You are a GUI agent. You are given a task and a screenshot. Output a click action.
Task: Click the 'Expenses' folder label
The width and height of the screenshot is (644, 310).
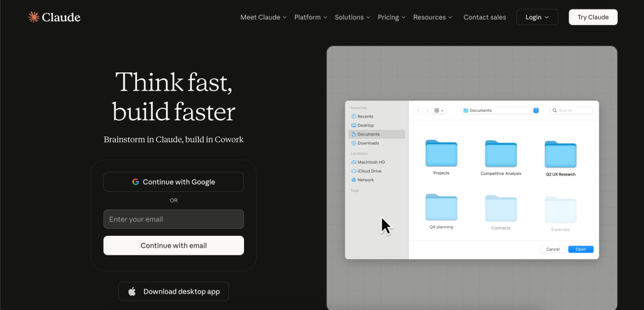click(x=560, y=230)
